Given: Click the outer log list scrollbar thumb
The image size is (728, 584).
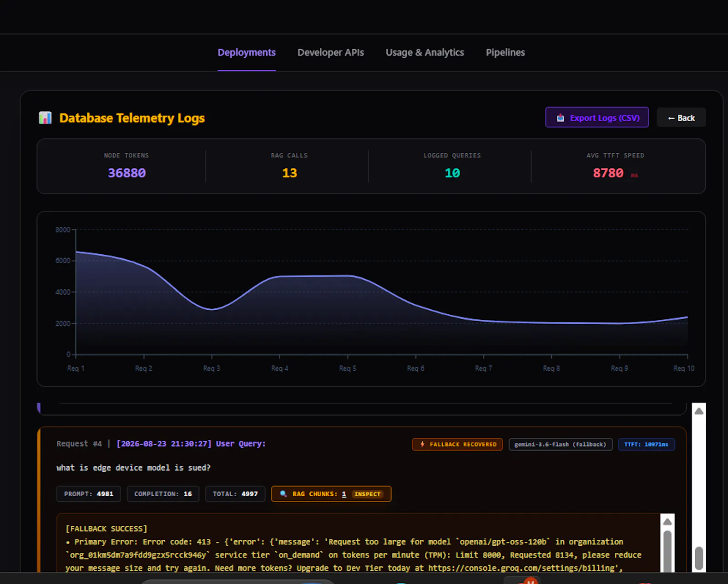Looking at the screenshot, I should 699,558.
